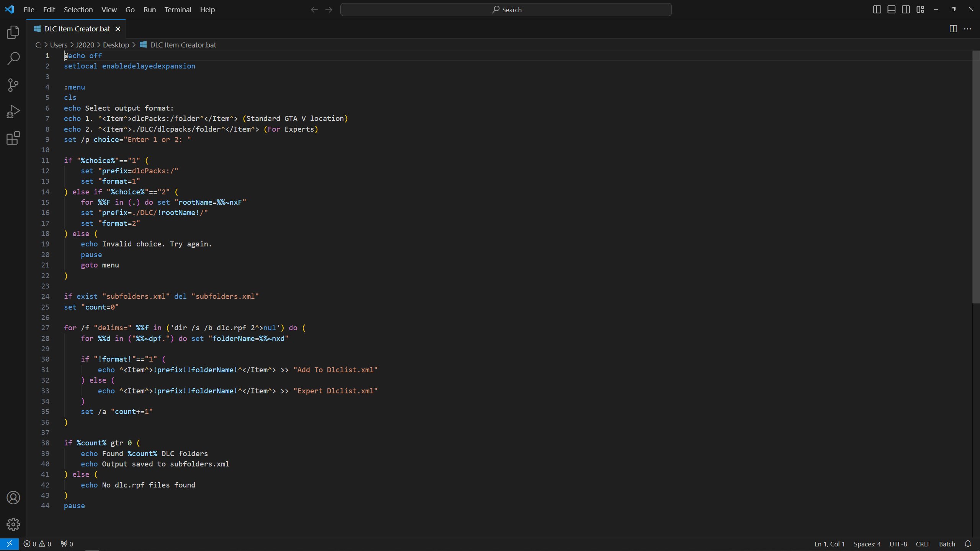Split the editor to the right
This screenshot has height=551, width=980.
pos(953,29)
